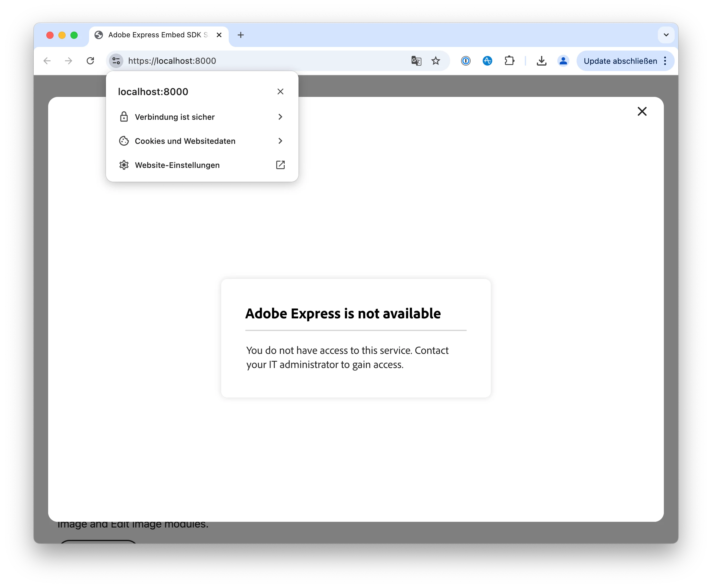Viewport: 712px width, 588px height.
Task: Click the site information icon in address bar
Action: coord(116,61)
